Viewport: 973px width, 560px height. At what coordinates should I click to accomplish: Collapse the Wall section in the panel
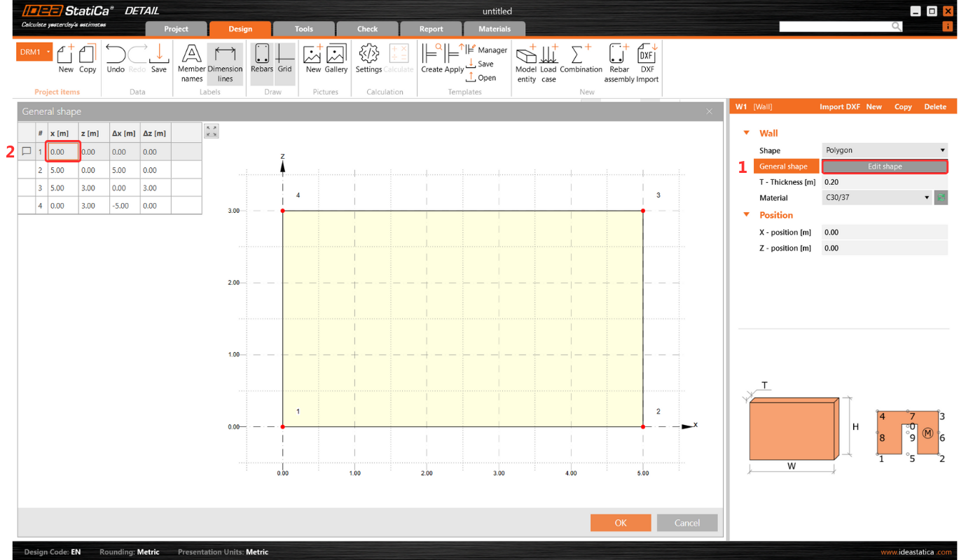click(x=746, y=133)
